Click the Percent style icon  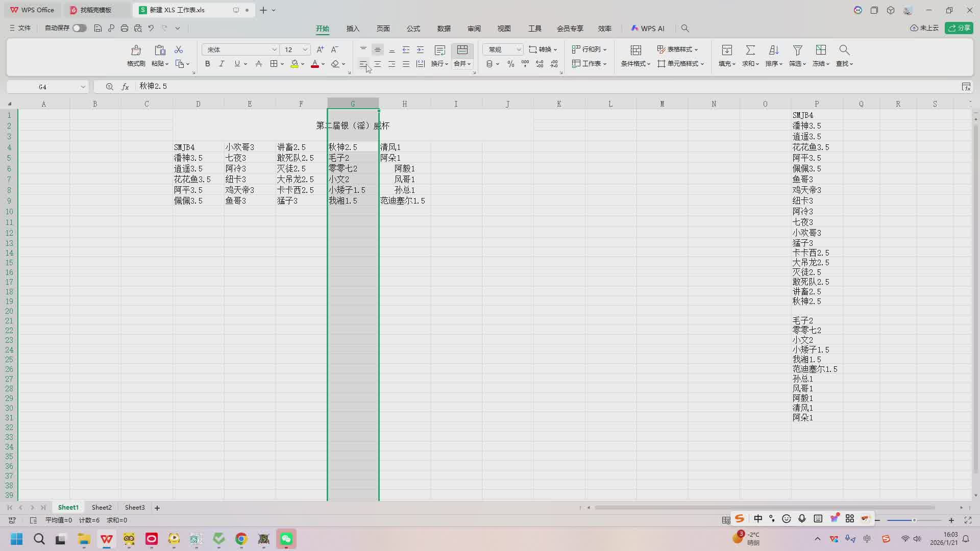(x=510, y=64)
